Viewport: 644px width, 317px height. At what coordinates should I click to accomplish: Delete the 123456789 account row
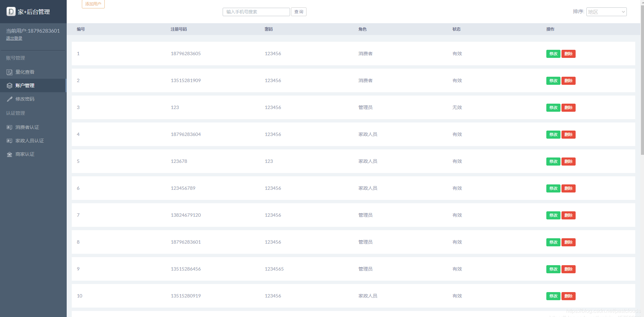tap(569, 188)
